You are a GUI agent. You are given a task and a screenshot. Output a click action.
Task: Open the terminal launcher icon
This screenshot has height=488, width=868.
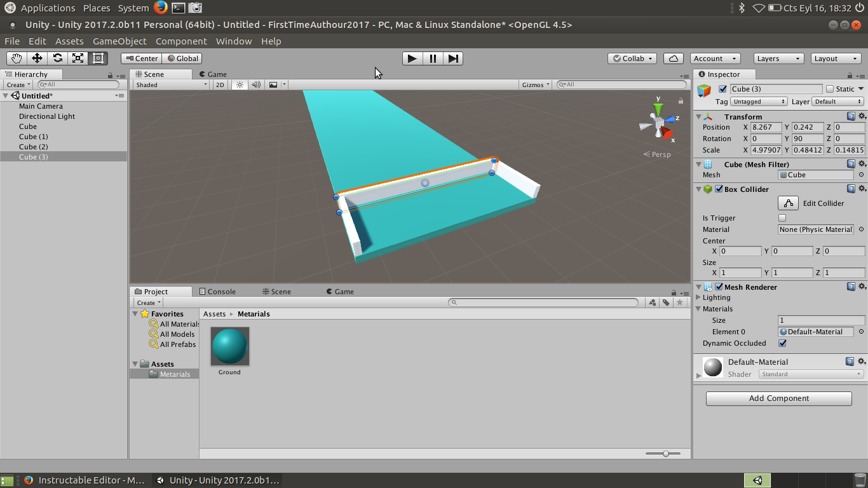(x=179, y=8)
